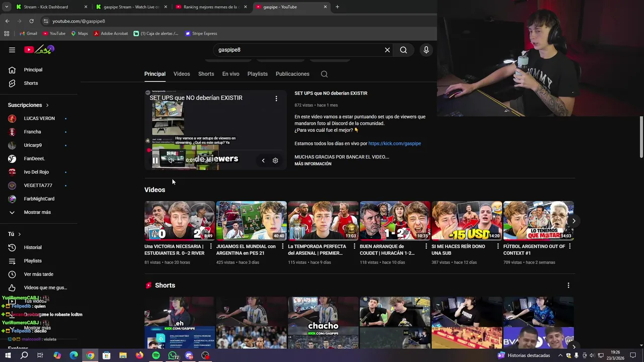Screen dimensions: 644x362
Task: Open LA TEMPORADA PERFECTA Arsenal thumbnail
Action: [x=323, y=221]
